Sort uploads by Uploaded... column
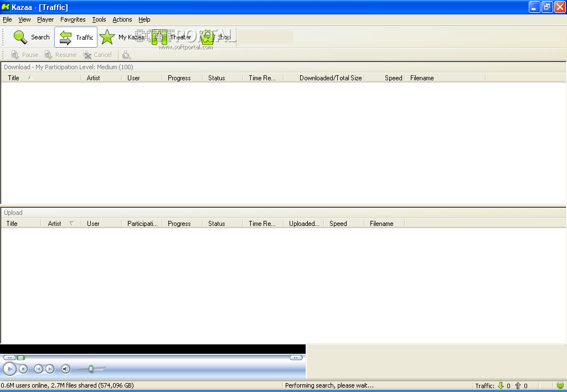The width and height of the screenshot is (567, 392). (304, 224)
